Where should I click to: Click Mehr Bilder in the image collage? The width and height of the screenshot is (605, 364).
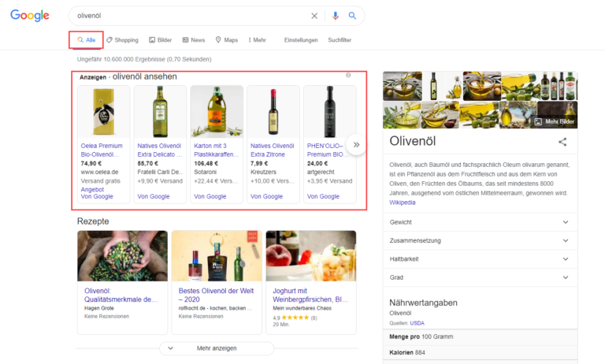point(555,121)
